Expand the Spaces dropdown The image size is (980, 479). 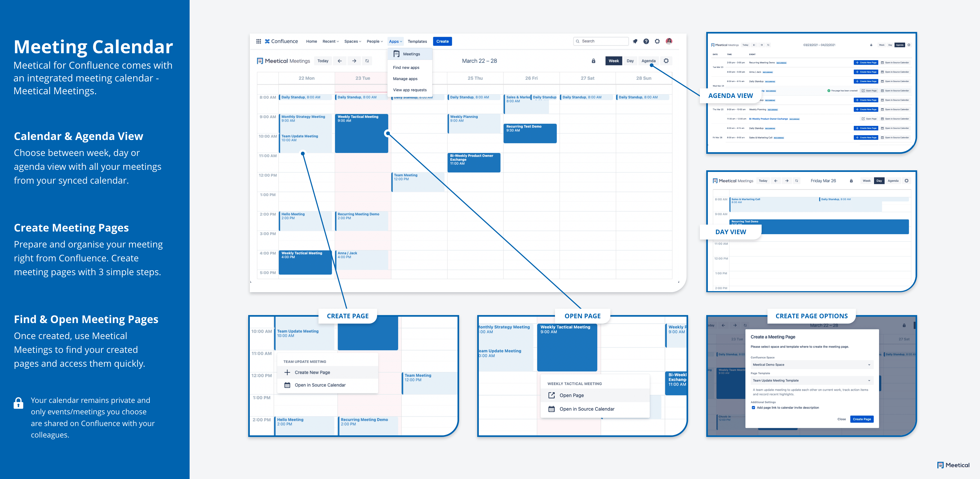click(353, 42)
